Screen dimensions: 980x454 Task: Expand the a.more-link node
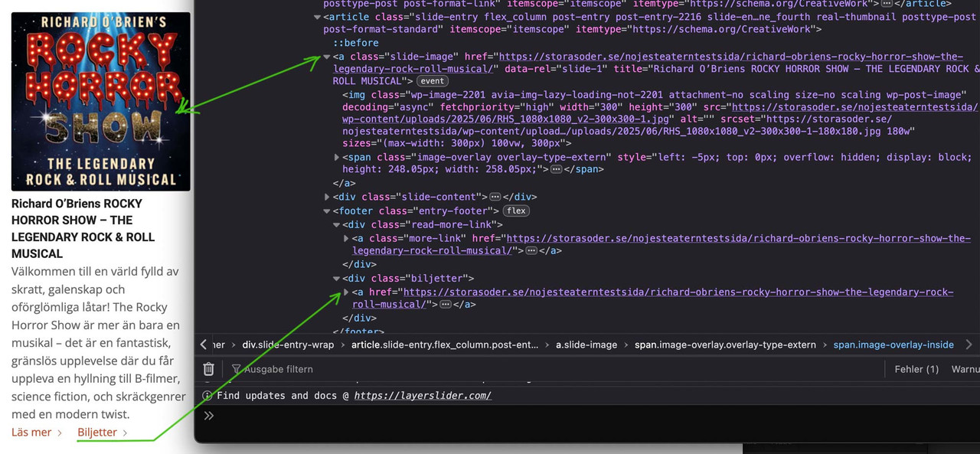346,238
